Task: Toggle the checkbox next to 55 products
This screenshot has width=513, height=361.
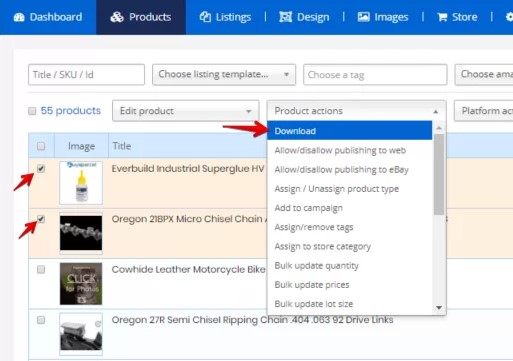Action: point(32,111)
